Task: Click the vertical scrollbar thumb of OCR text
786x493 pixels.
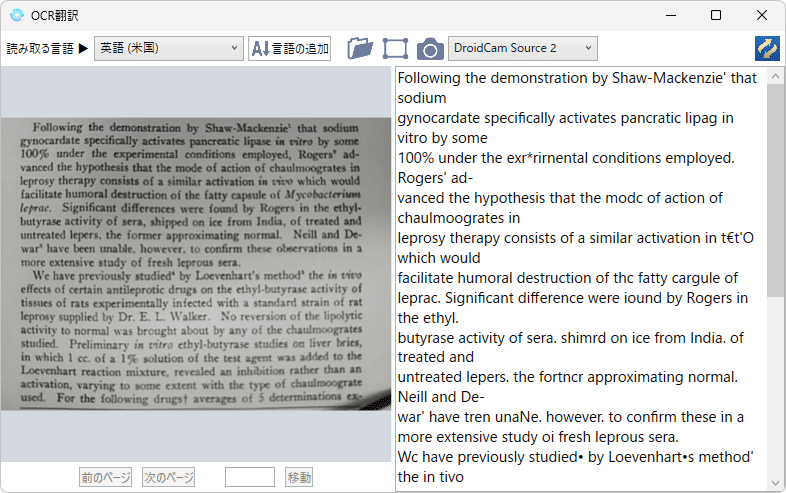Action: point(776,190)
